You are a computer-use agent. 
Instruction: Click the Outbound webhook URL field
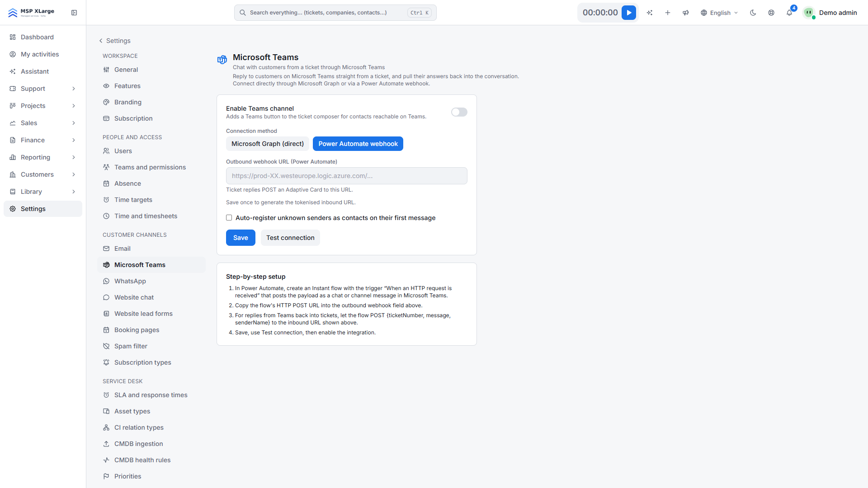[347, 176]
